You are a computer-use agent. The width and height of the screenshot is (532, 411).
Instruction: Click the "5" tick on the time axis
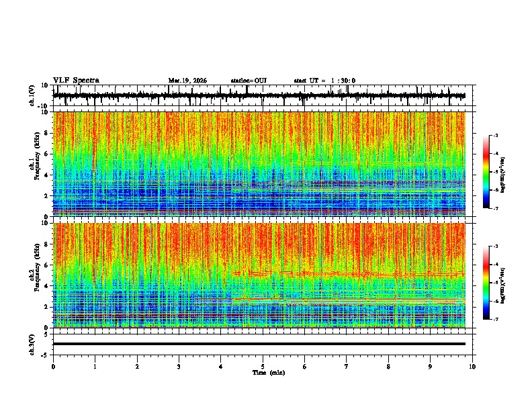[x=263, y=367]
